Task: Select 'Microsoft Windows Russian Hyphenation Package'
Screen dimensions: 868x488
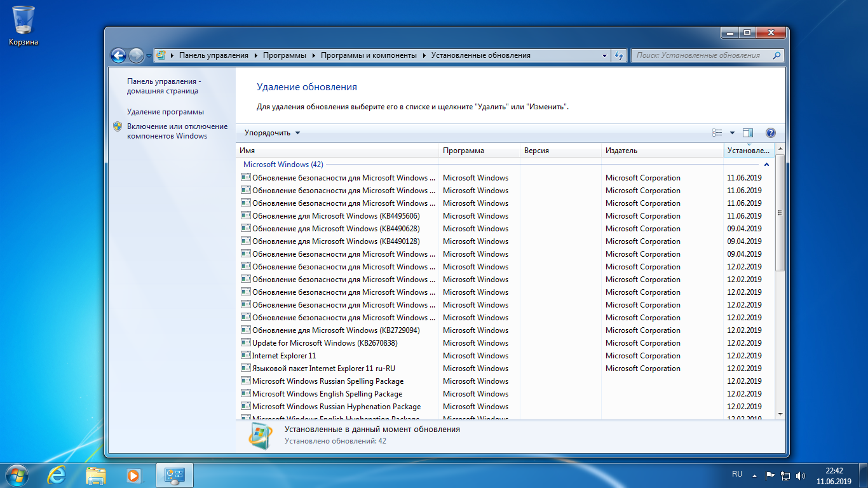Action: (x=505, y=407)
